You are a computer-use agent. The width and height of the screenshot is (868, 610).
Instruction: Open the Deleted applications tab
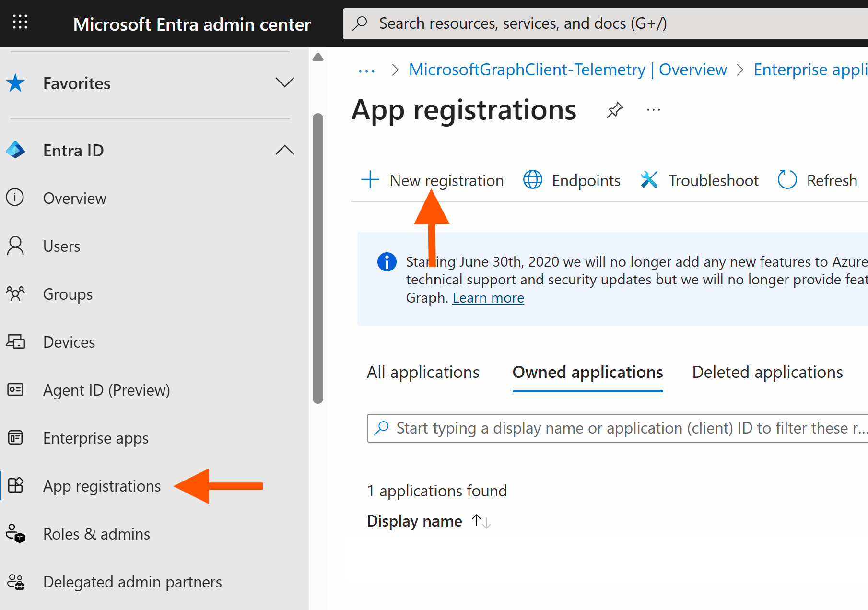(767, 372)
